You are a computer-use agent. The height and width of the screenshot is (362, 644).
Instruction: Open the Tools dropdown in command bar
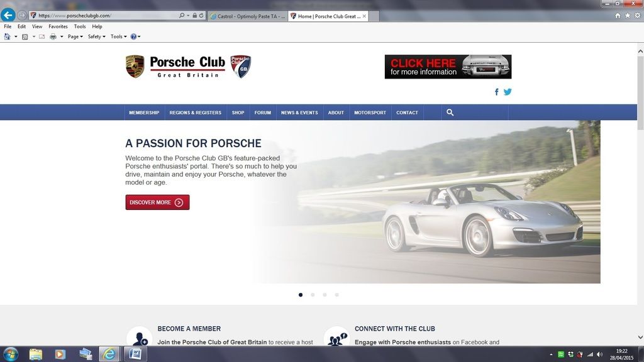[119, 36]
